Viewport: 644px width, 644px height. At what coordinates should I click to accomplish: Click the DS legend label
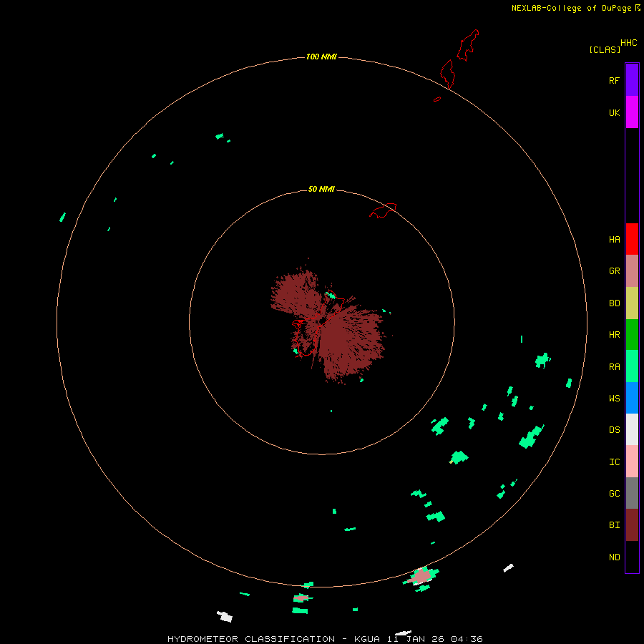pyautogui.click(x=614, y=429)
